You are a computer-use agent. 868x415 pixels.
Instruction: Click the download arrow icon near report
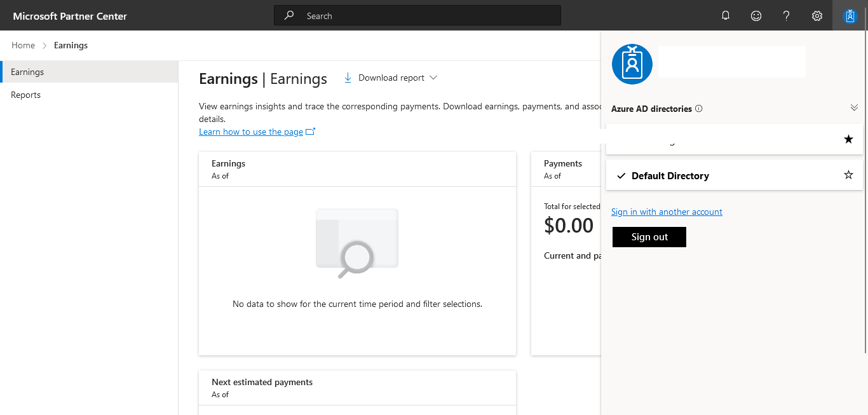point(348,78)
